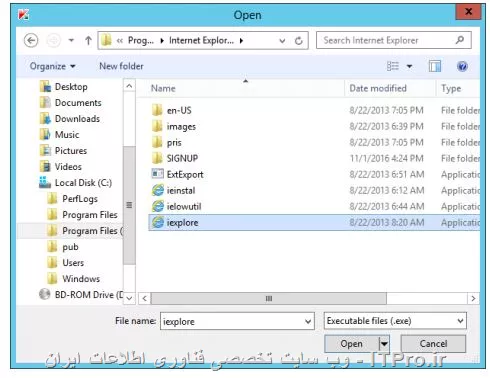The image size is (490, 378).
Task: Click the Back navigation arrow
Action: point(31,41)
